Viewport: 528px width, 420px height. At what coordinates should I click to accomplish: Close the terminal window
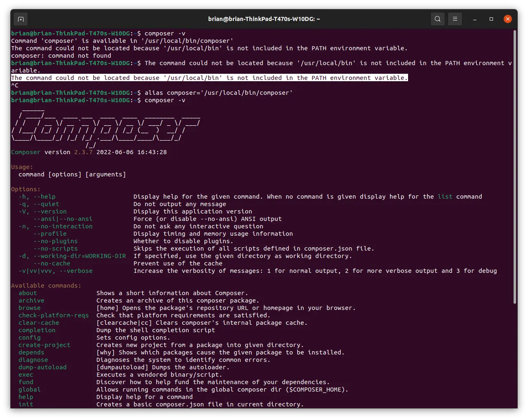(x=508, y=19)
